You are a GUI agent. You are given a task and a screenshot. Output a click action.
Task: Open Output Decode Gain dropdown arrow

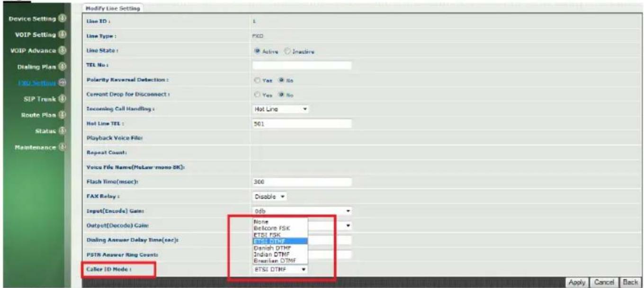click(349, 226)
